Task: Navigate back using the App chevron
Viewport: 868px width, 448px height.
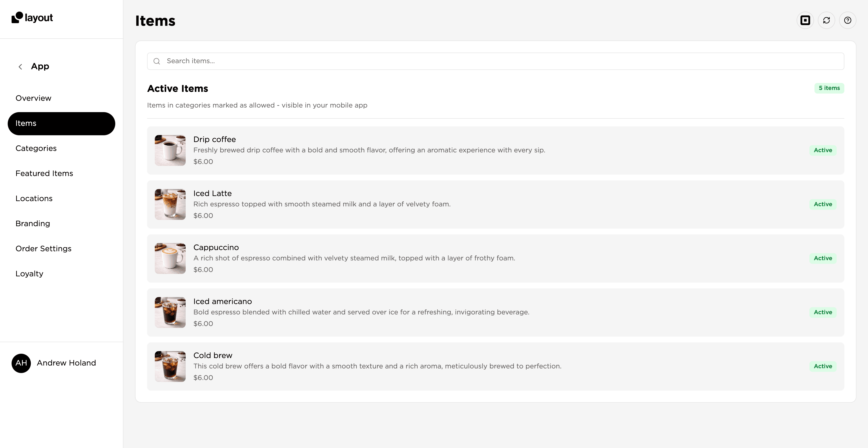Action: [x=20, y=66]
